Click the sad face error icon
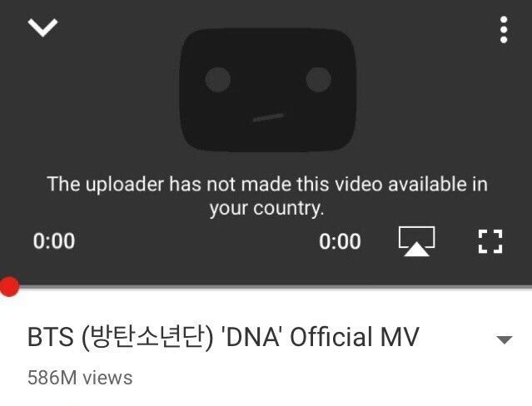 268,90
